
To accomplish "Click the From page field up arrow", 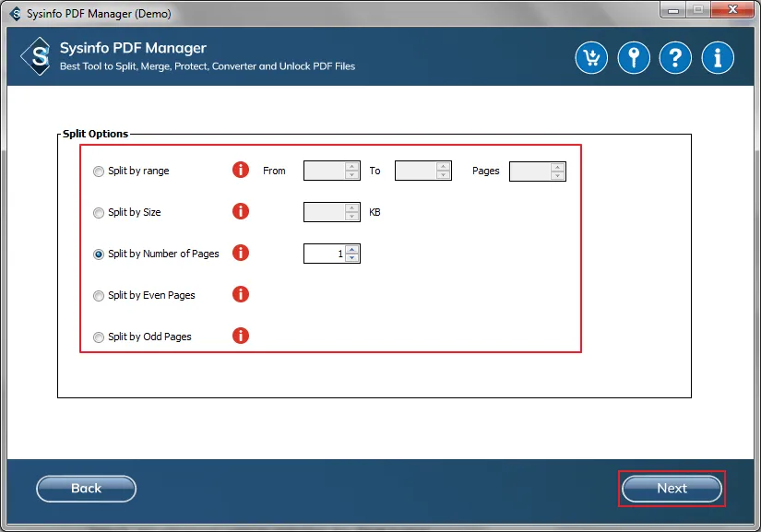I will (351, 166).
